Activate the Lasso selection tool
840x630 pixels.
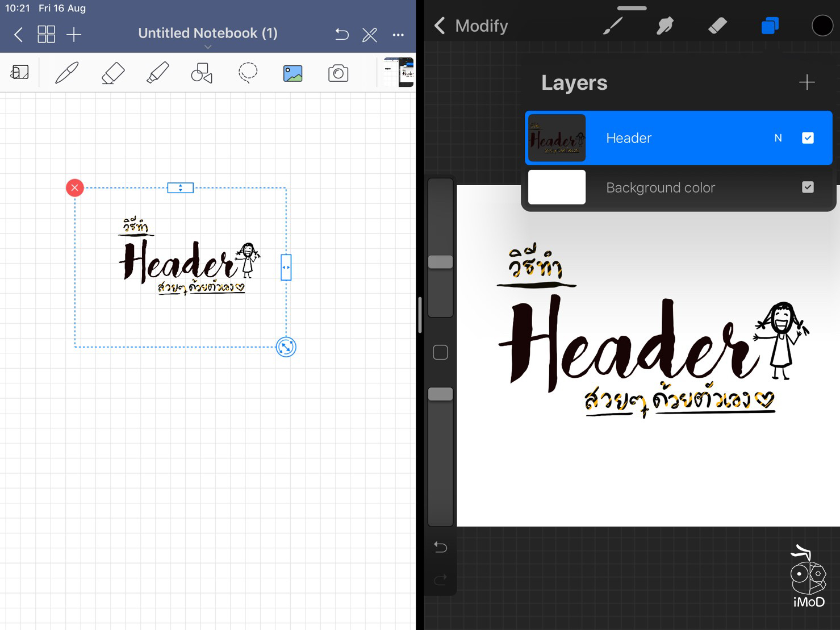click(248, 72)
